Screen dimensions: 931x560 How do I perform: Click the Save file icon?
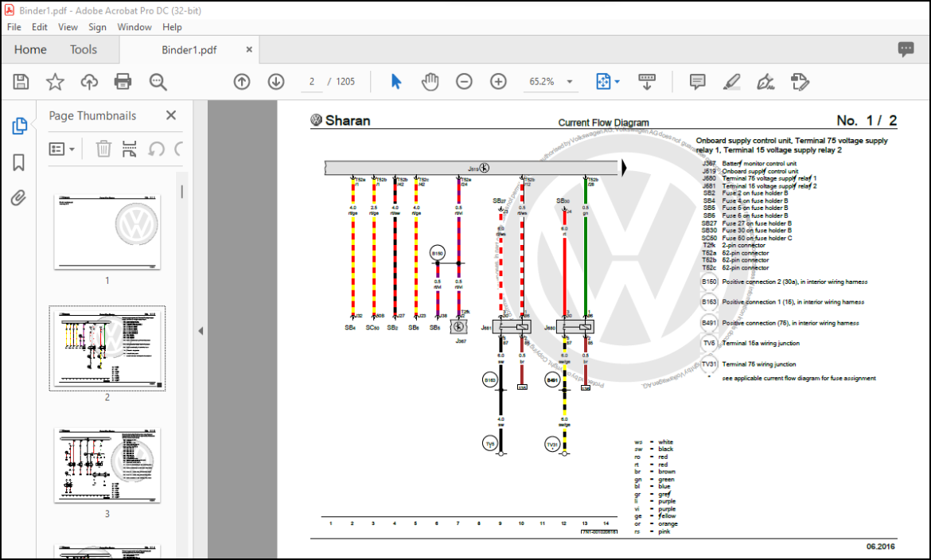[x=21, y=81]
